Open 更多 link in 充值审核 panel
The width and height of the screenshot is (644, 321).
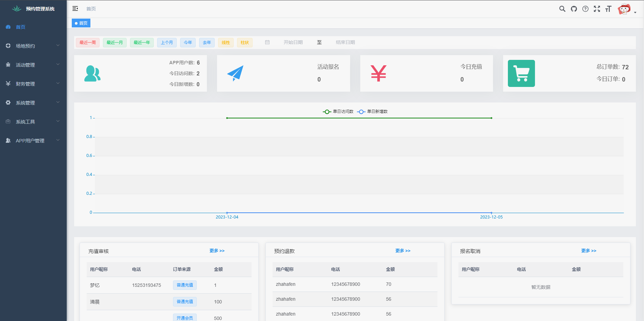217,251
